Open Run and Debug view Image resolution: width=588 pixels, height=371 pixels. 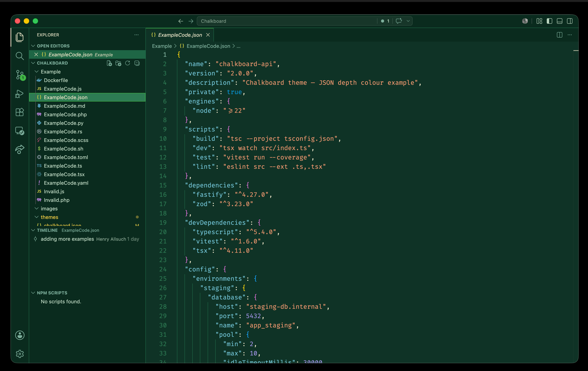click(19, 94)
